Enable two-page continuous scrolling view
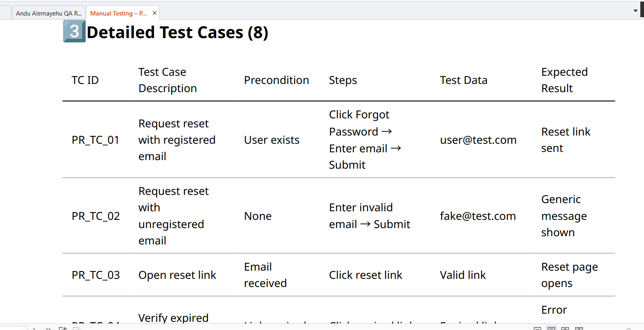Screen dimensions: 644x330 pos(579,328)
